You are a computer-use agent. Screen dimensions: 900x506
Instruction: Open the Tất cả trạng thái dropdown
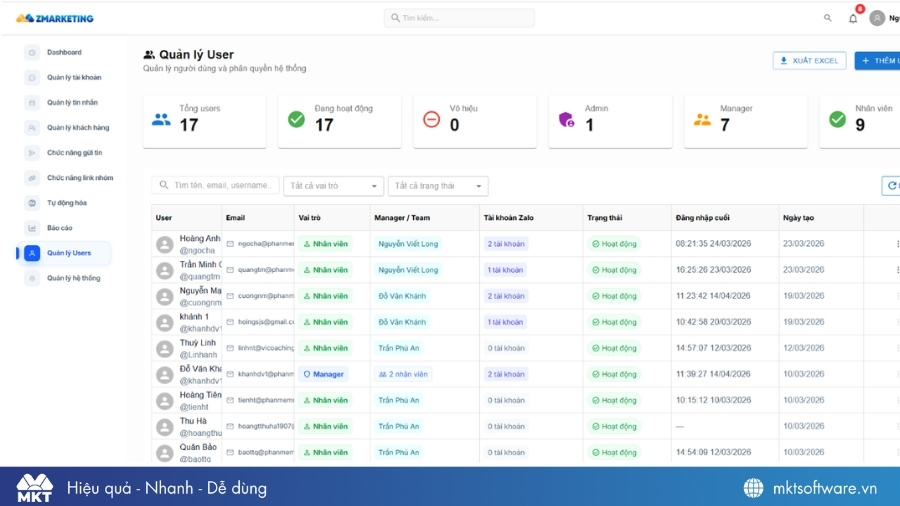click(x=438, y=186)
